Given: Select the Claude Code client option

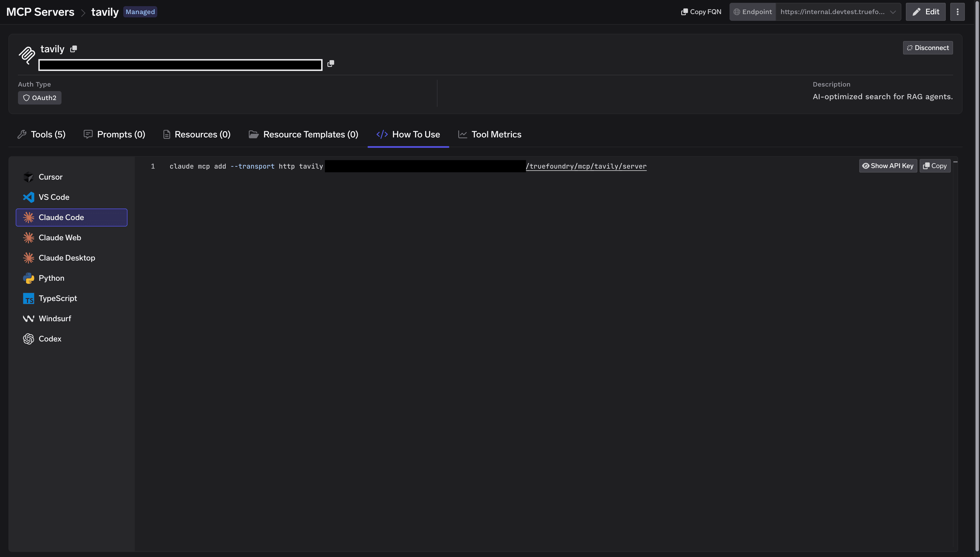Looking at the screenshot, I should pyautogui.click(x=72, y=218).
